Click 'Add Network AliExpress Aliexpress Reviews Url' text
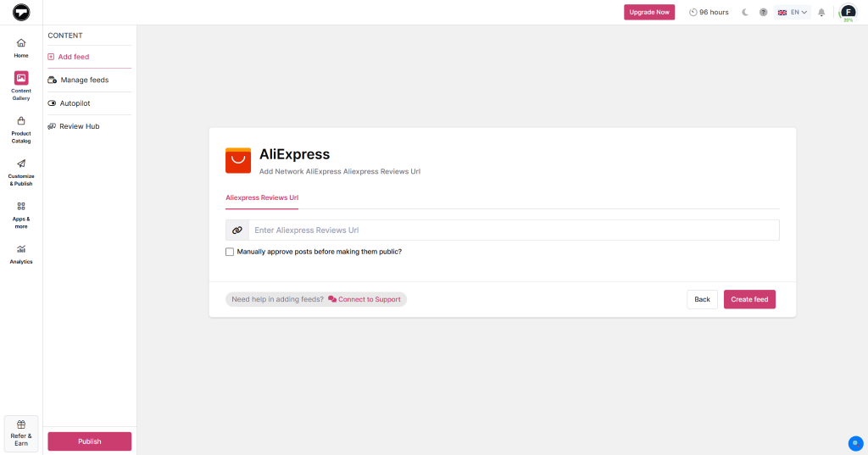This screenshot has width=868, height=455. [x=340, y=172]
